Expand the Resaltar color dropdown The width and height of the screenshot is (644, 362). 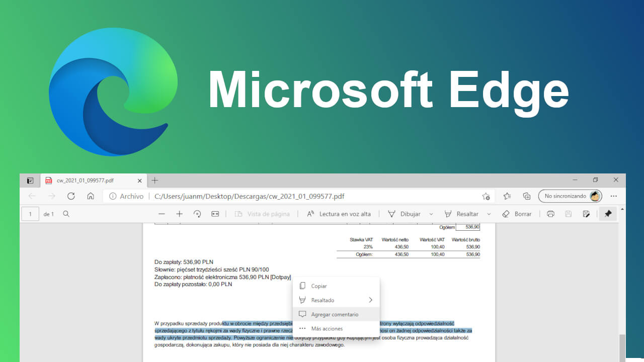coord(489,214)
